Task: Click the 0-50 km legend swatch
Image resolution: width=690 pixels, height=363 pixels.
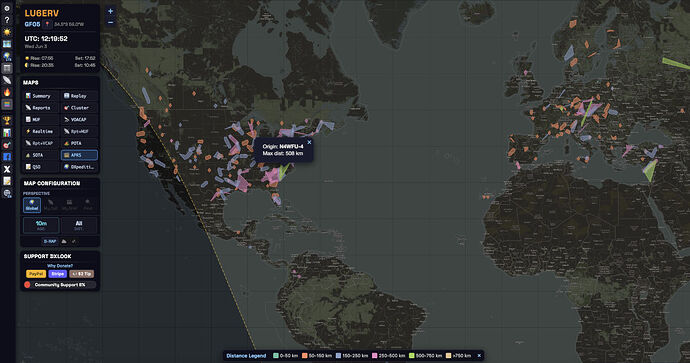Action: pyautogui.click(x=275, y=356)
